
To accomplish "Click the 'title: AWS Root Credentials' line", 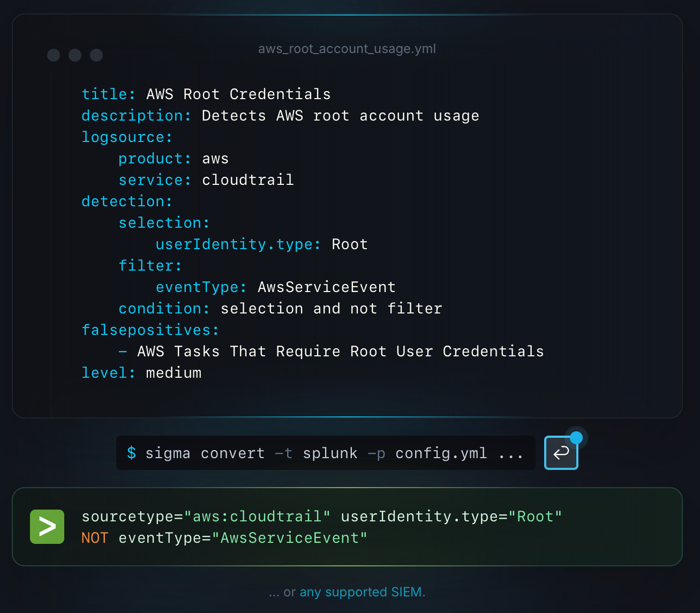I will pos(206,94).
